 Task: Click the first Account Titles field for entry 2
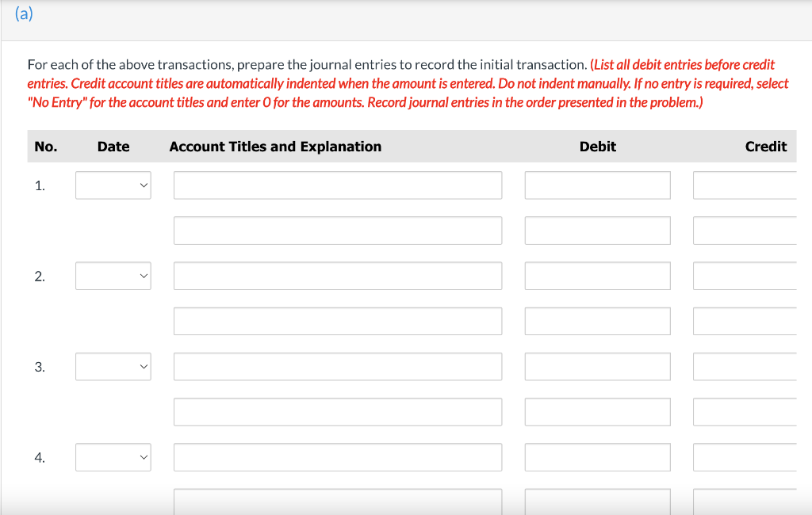[337, 275]
